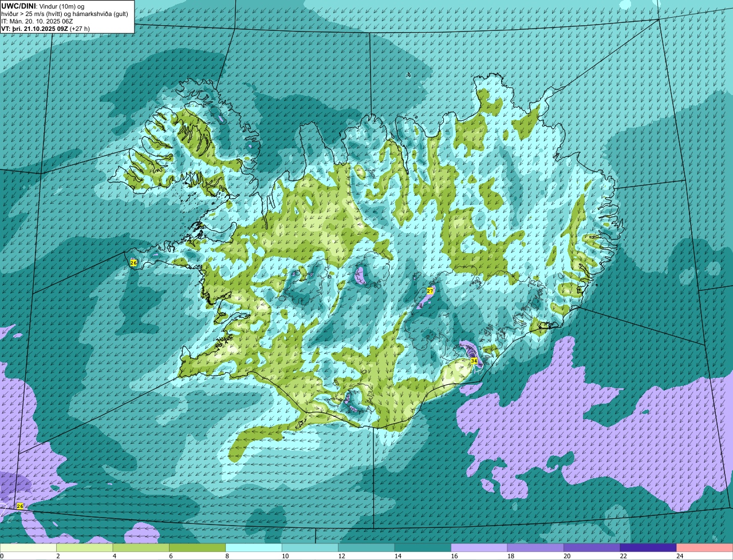Viewport: 733px width, 560px height.
Task: Click the 14–16 m/s dark teal legend swatch
Action: (424, 547)
